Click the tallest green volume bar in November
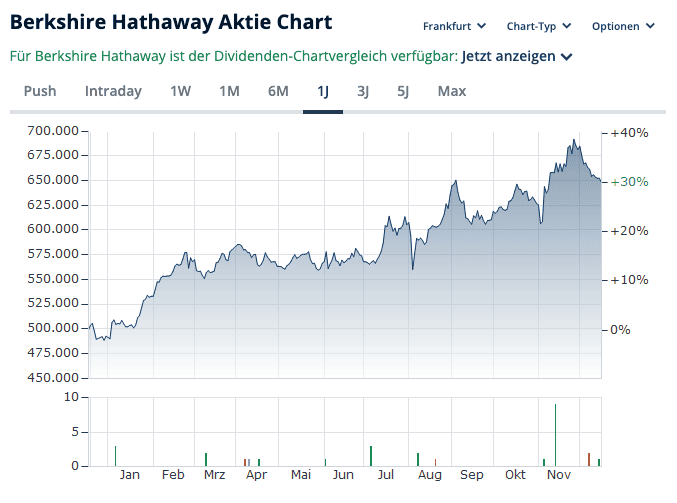 pyautogui.click(x=555, y=435)
